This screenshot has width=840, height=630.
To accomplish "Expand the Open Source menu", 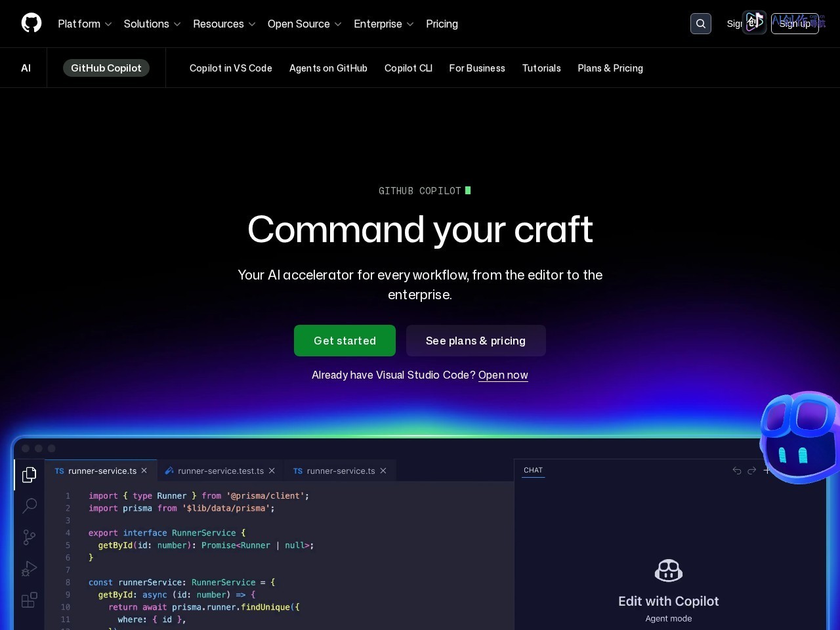I will click(x=304, y=24).
